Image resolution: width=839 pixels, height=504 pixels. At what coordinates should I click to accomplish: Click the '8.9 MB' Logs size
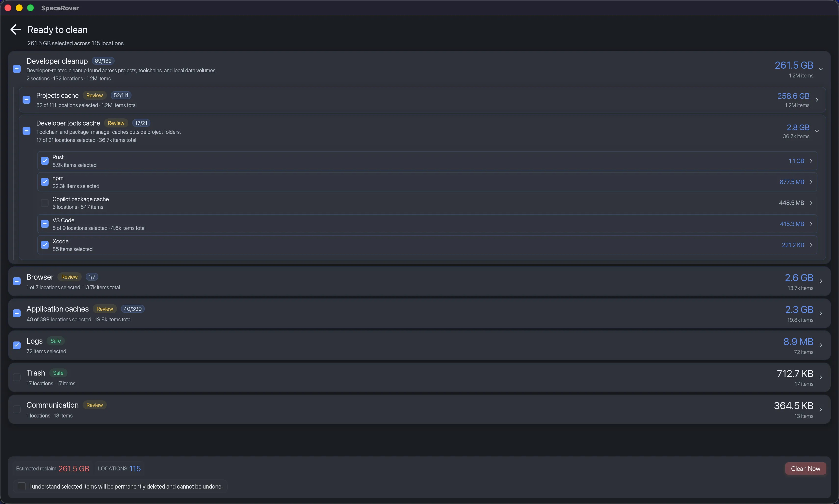tap(798, 342)
